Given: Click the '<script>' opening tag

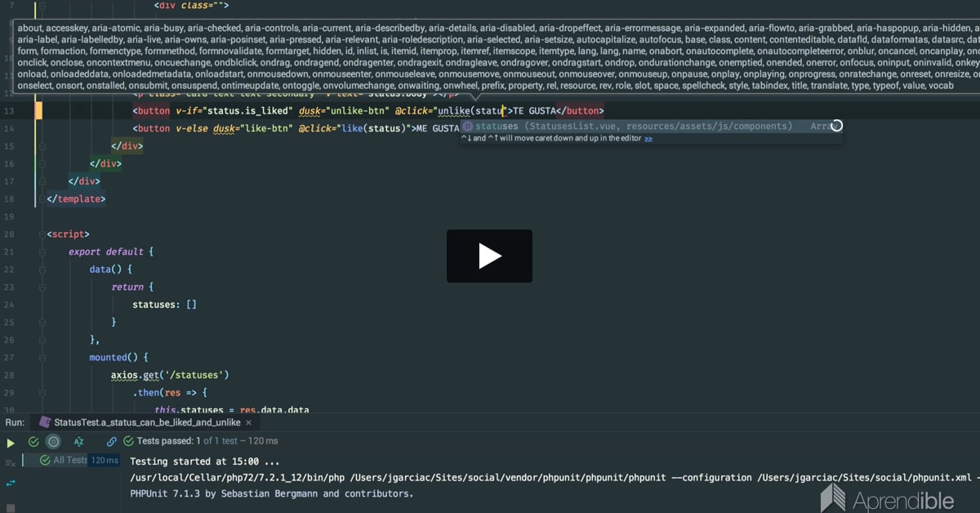Looking at the screenshot, I should coord(69,234).
